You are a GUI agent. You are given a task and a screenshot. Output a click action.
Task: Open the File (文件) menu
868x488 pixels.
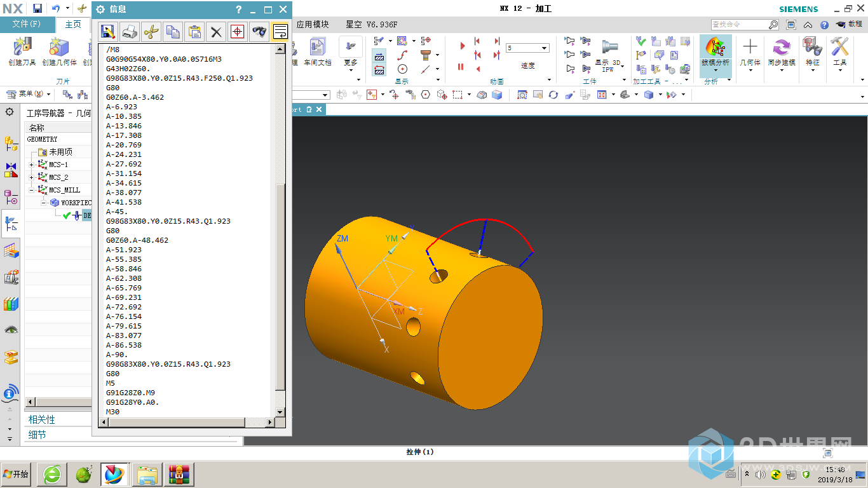27,25
